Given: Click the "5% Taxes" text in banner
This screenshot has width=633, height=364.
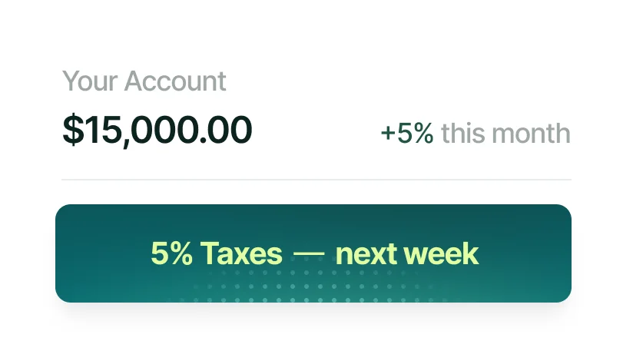Looking at the screenshot, I should 217,253.
